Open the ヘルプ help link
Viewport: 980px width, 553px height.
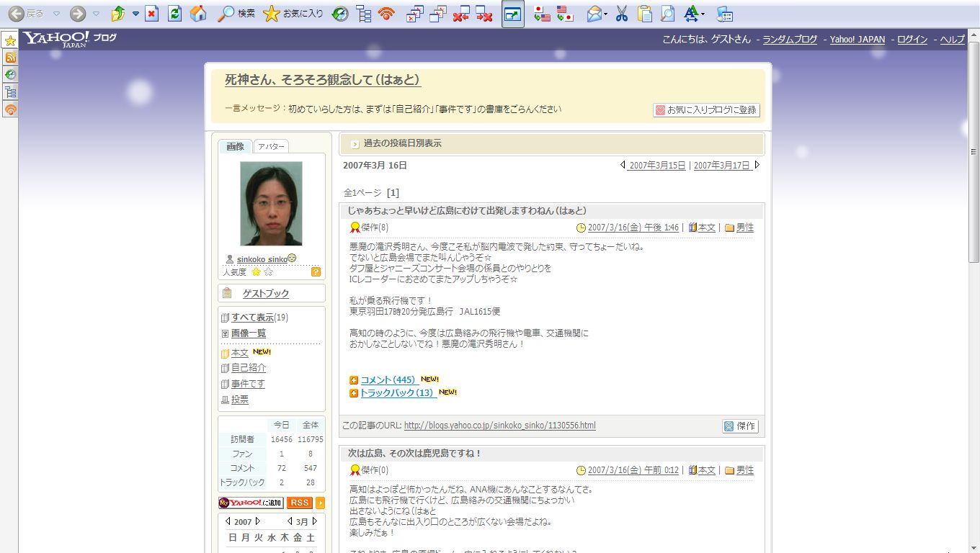coord(952,40)
